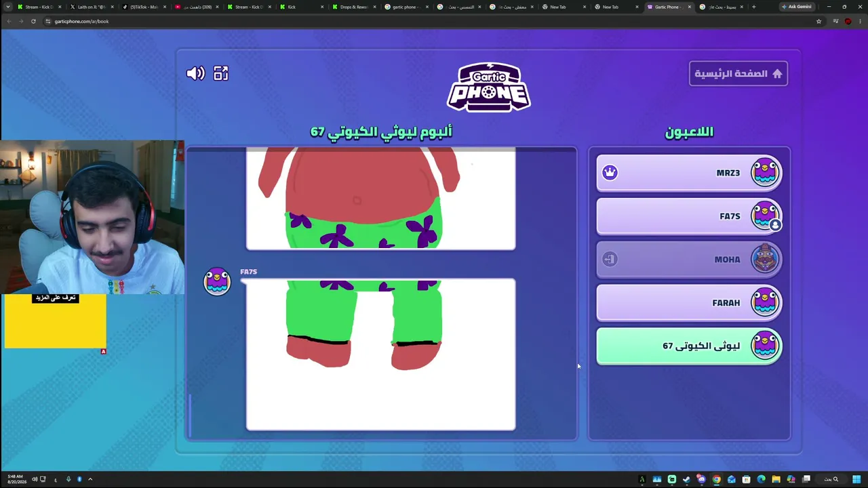868x488 pixels.
Task: Click the microphone icon in system tray
Action: 68,479
